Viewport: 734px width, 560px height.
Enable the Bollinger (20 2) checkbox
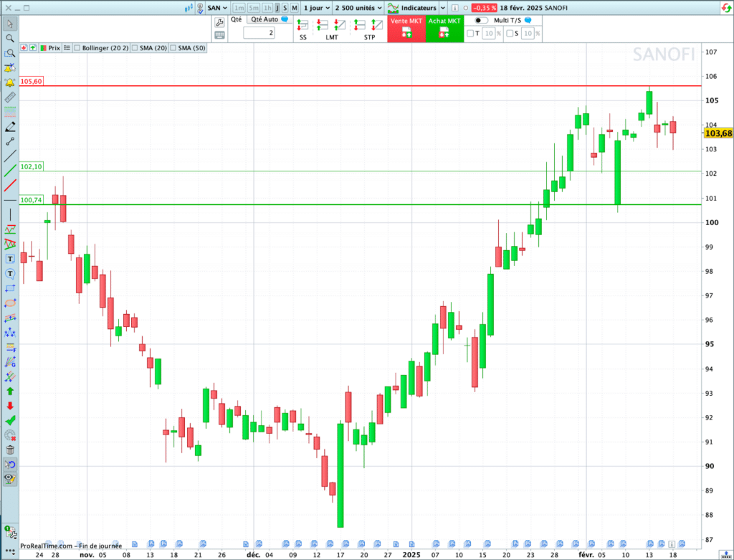click(x=77, y=48)
